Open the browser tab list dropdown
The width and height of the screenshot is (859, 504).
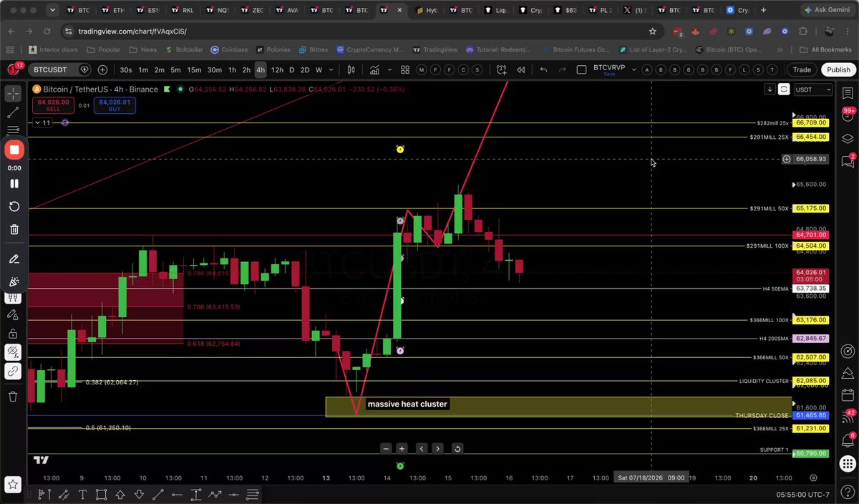[x=52, y=11]
